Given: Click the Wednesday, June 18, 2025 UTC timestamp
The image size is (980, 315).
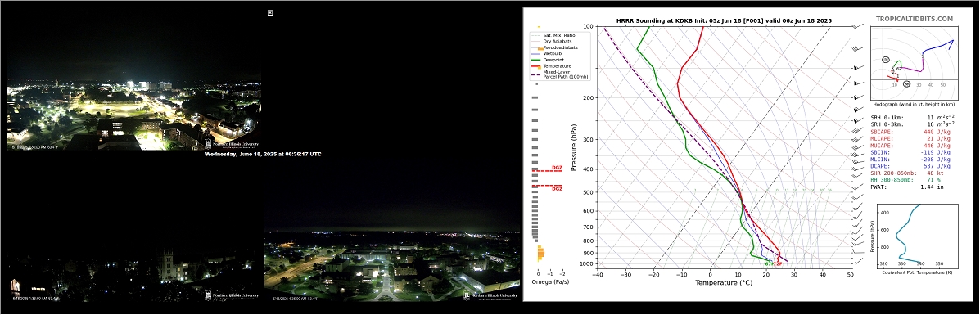Looking at the screenshot, I should point(263,153).
